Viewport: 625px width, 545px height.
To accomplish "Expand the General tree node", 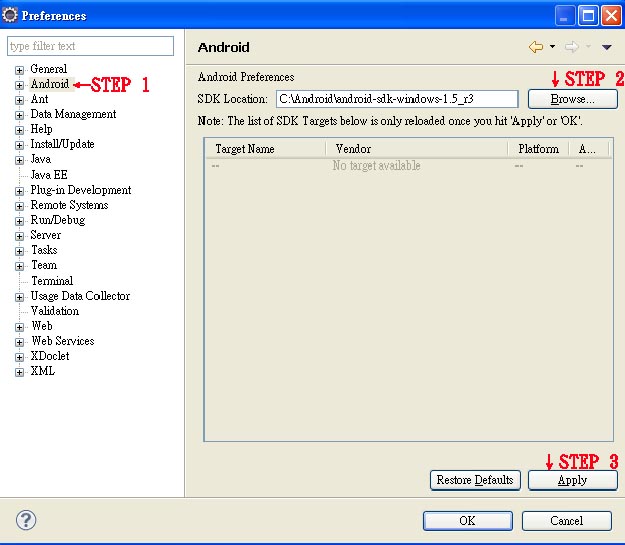I will [x=19, y=70].
